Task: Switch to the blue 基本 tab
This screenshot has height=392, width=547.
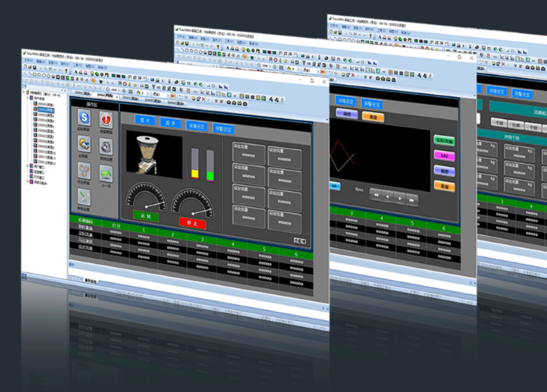Action: point(145,120)
